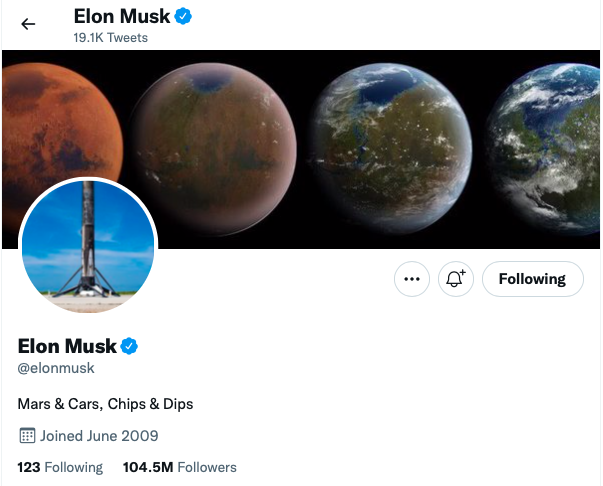Click the large Elon Musk profile name
This screenshot has width=603, height=486.
[67, 347]
